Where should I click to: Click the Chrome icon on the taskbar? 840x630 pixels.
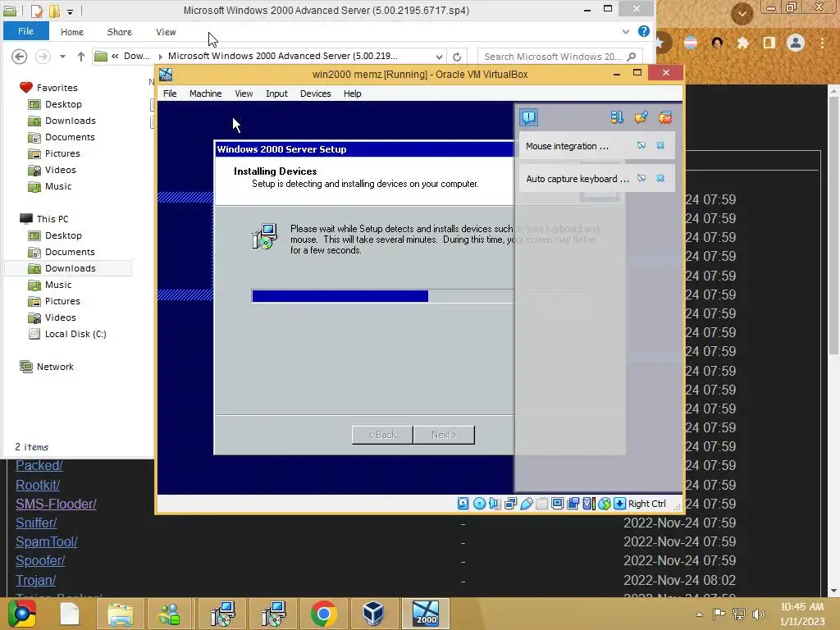pos(323,614)
